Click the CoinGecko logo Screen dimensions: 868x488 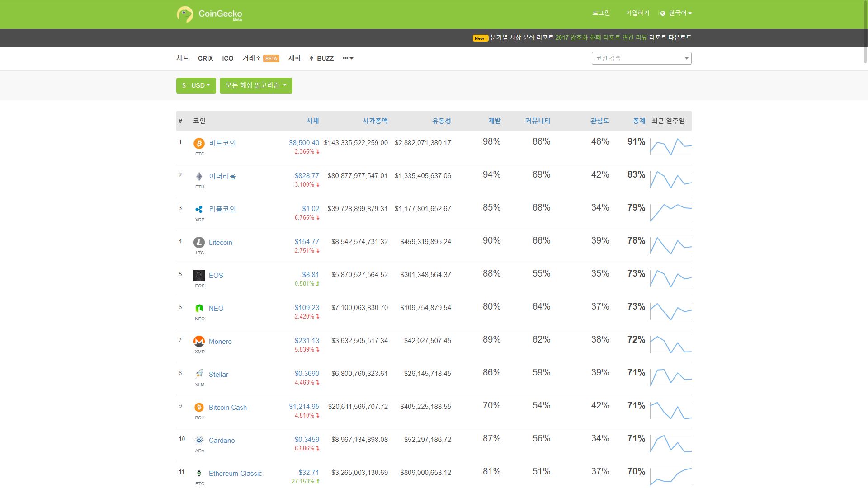click(209, 14)
